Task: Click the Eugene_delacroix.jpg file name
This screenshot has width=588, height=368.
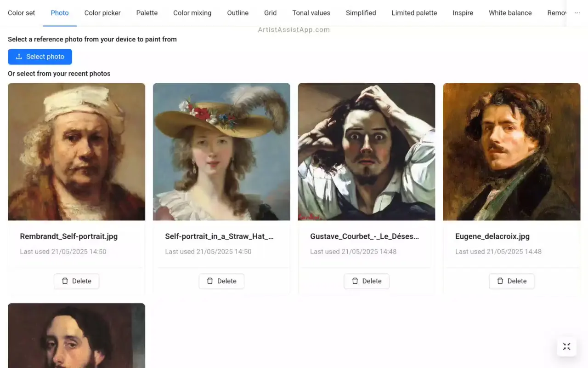Action: (x=492, y=236)
